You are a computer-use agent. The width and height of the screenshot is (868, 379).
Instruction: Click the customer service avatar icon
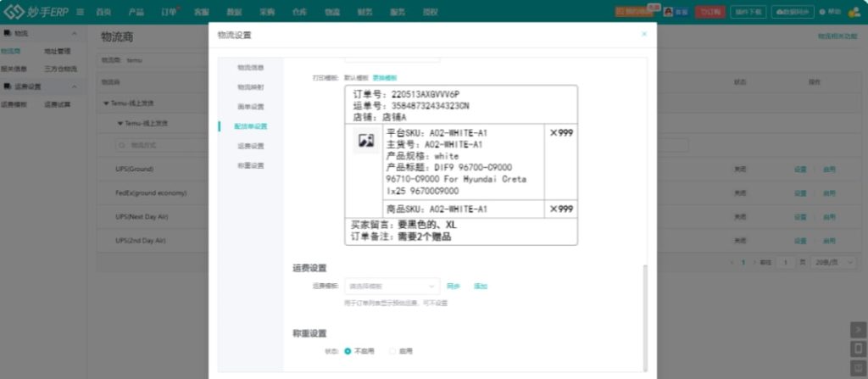(x=668, y=12)
